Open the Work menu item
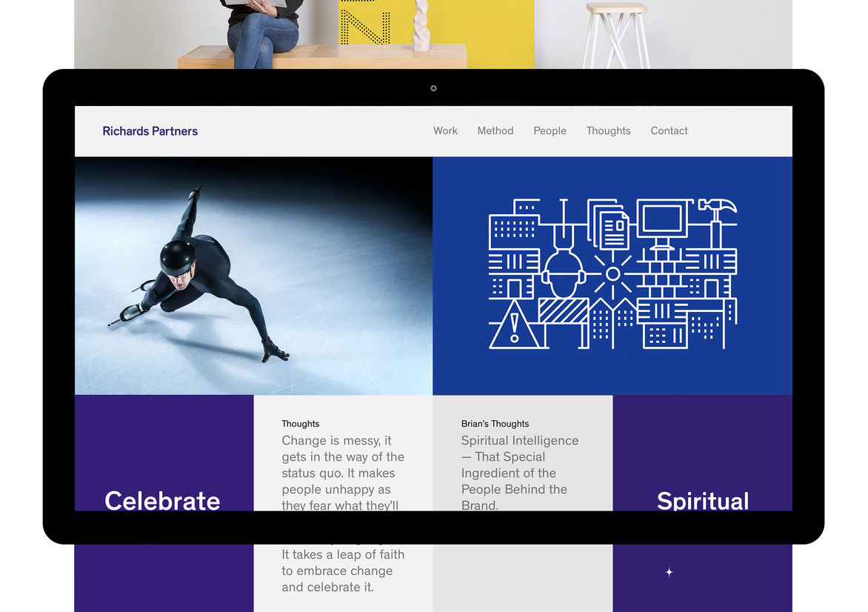The width and height of the screenshot is (868, 612). click(x=445, y=131)
